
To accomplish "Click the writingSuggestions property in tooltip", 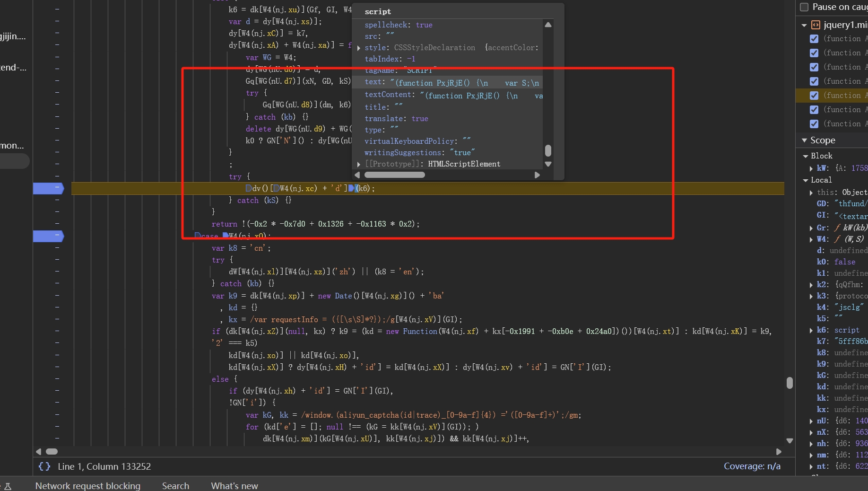I will (x=420, y=153).
